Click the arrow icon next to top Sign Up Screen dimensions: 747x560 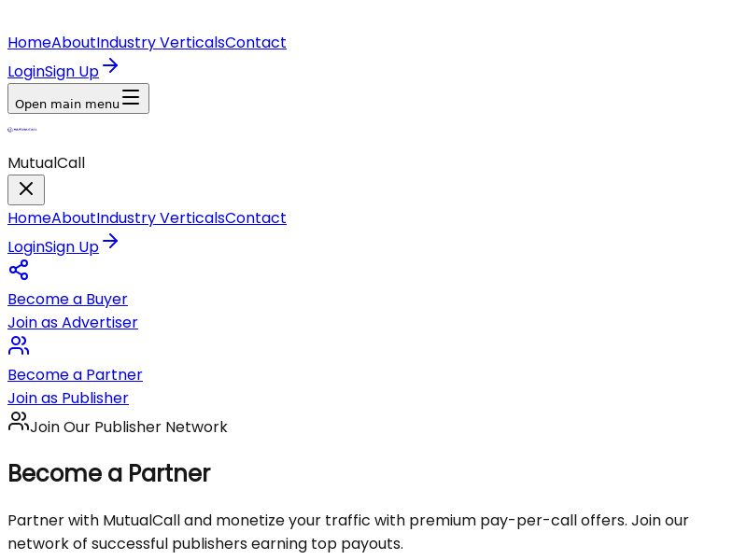110,65
